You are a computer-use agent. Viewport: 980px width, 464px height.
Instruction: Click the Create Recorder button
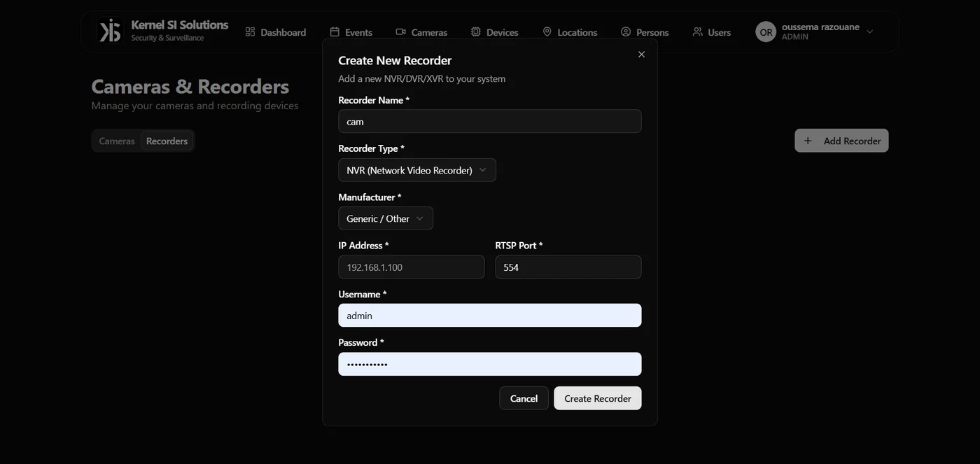598,398
